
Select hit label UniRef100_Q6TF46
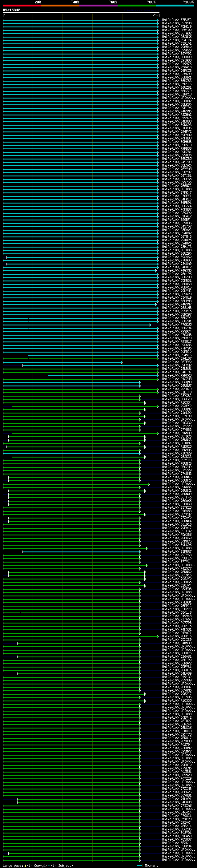click(x=177, y=497)
